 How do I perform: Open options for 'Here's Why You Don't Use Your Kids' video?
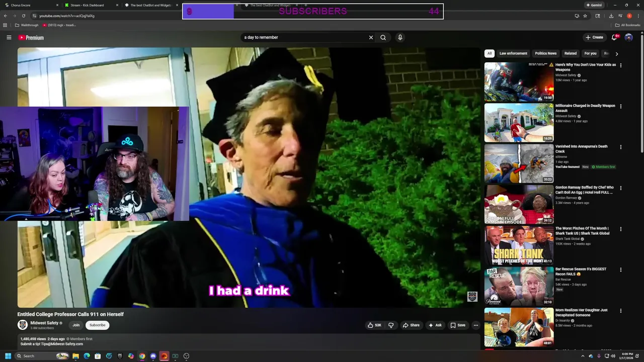click(x=620, y=65)
